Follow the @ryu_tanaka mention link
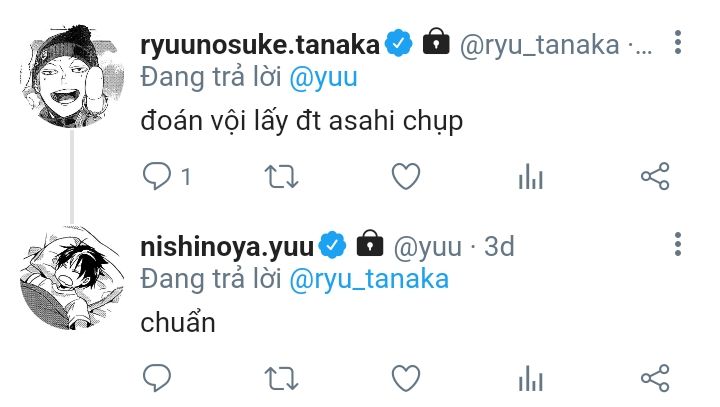 click(369, 279)
